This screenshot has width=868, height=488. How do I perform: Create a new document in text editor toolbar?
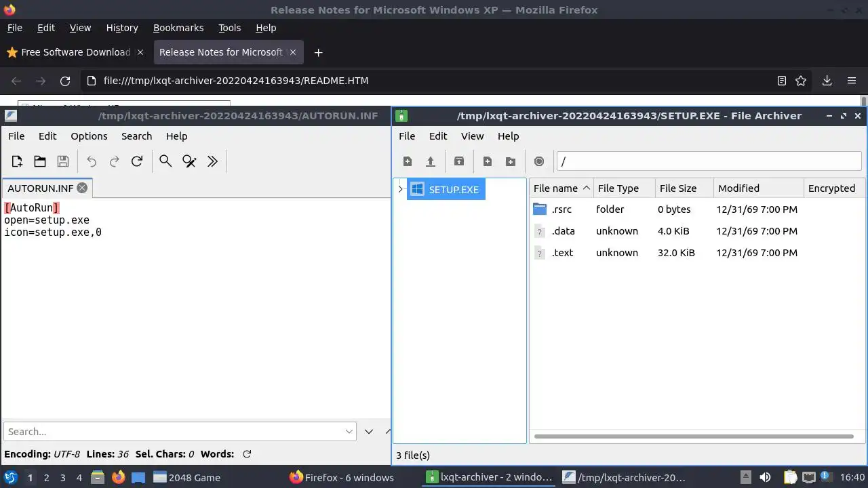coord(17,161)
